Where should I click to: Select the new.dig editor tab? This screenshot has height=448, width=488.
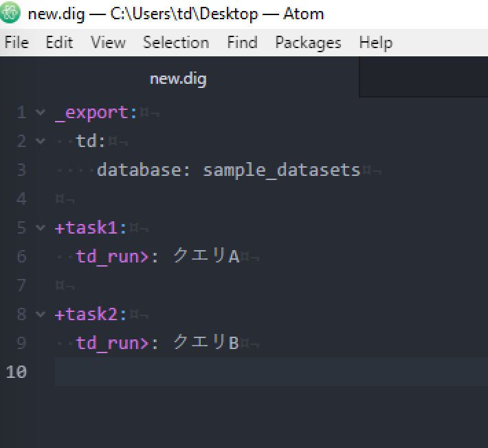point(178,79)
